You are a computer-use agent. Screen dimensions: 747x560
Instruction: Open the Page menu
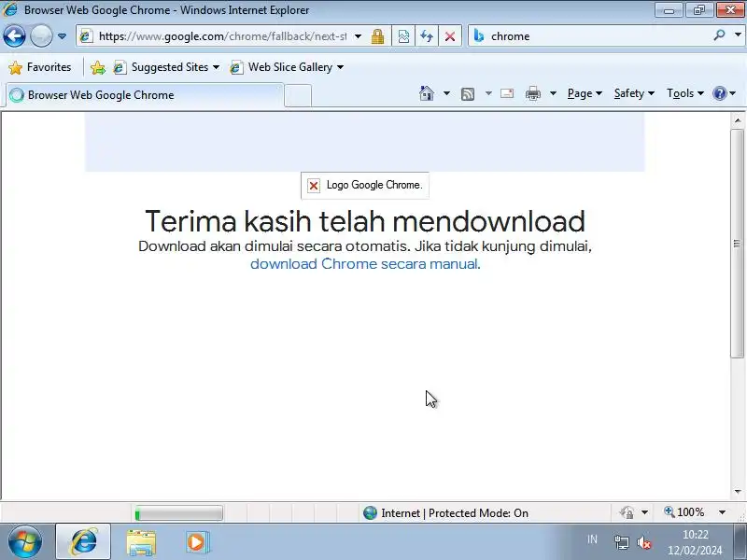coord(585,93)
